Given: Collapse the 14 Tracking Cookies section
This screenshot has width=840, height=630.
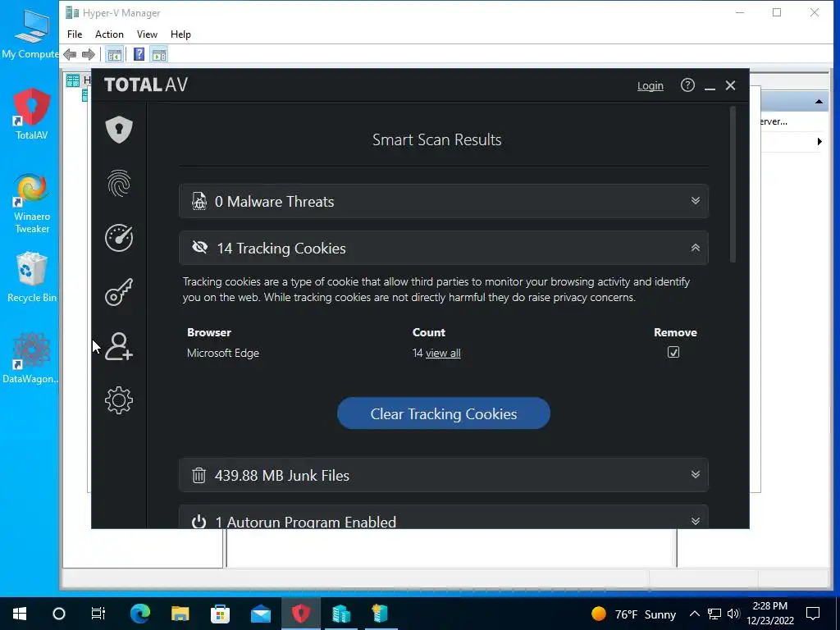Looking at the screenshot, I should (444, 248).
